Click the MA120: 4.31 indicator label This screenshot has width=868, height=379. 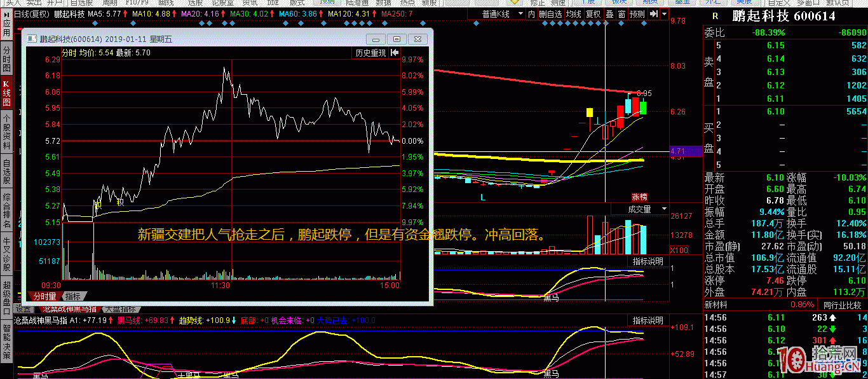click(x=349, y=13)
